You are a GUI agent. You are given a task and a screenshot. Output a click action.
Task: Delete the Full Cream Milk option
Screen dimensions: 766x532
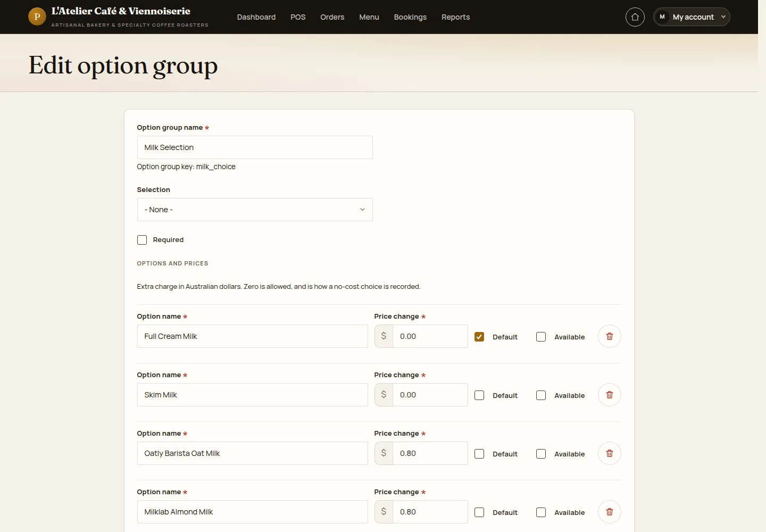point(610,336)
